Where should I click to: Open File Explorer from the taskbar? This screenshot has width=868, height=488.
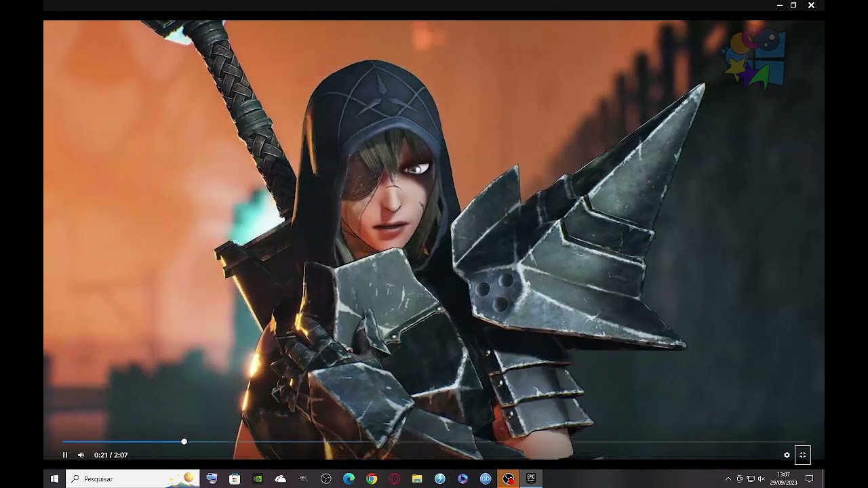coord(417,479)
